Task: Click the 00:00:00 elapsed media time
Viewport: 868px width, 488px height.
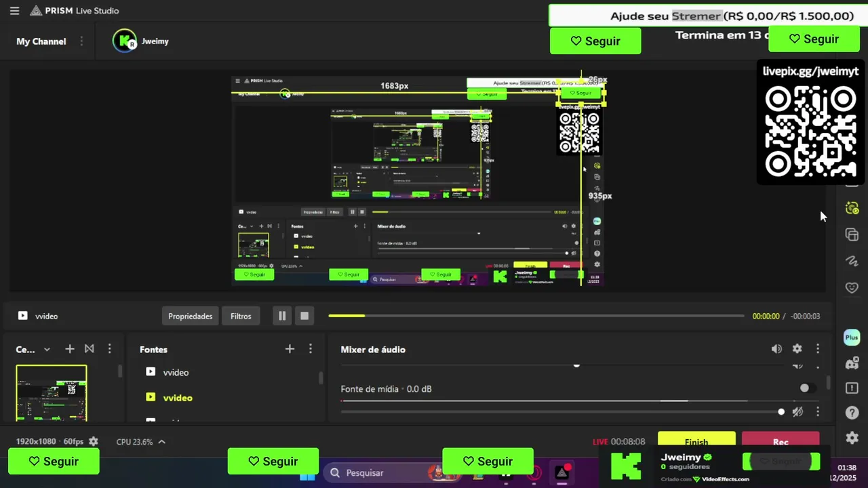Action: tap(766, 316)
